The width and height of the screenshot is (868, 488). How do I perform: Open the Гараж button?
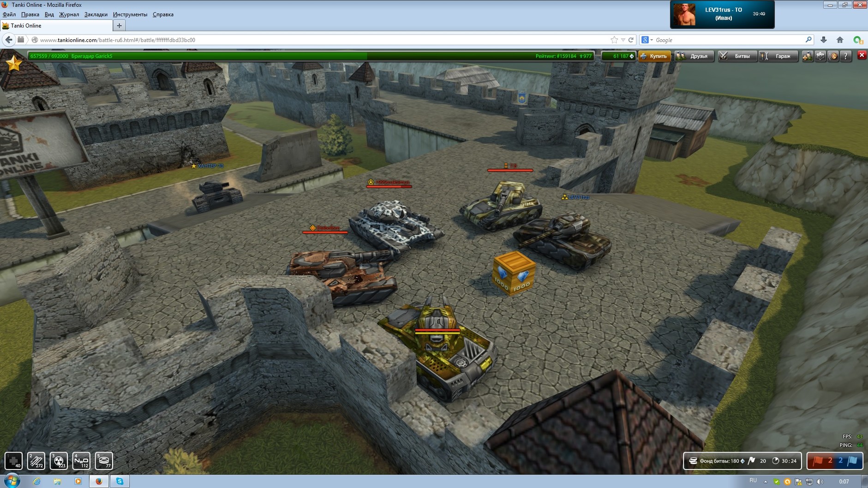tap(778, 56)
